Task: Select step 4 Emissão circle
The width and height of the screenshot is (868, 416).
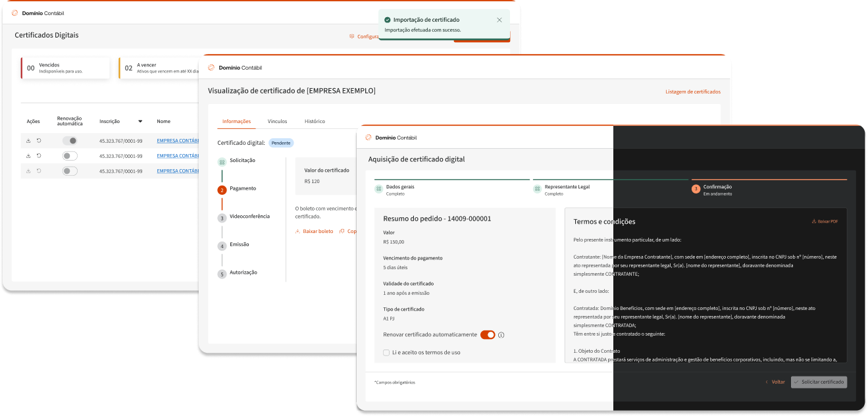Action: pos(222,246)
